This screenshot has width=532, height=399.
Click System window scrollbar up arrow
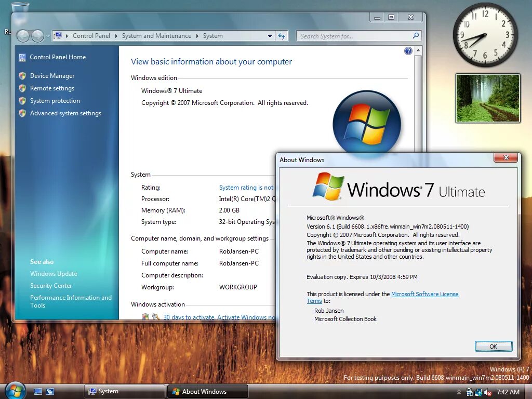(x=418, y=50)
